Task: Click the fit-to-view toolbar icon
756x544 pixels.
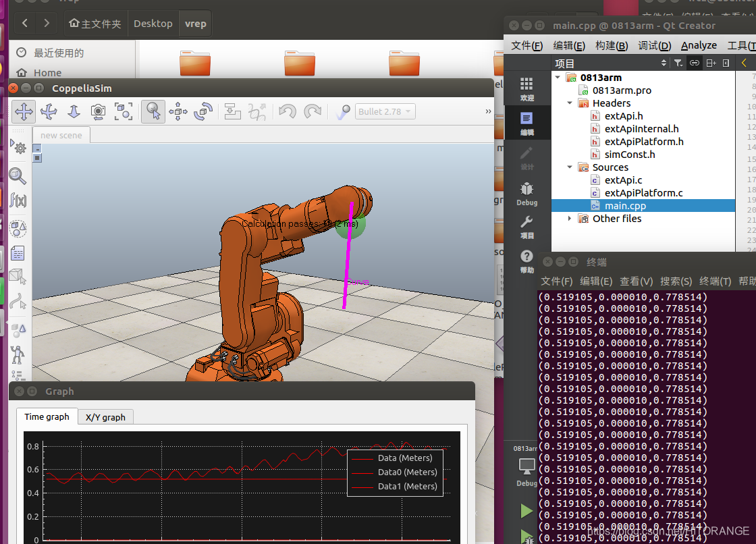Action: tap(123, 111)
